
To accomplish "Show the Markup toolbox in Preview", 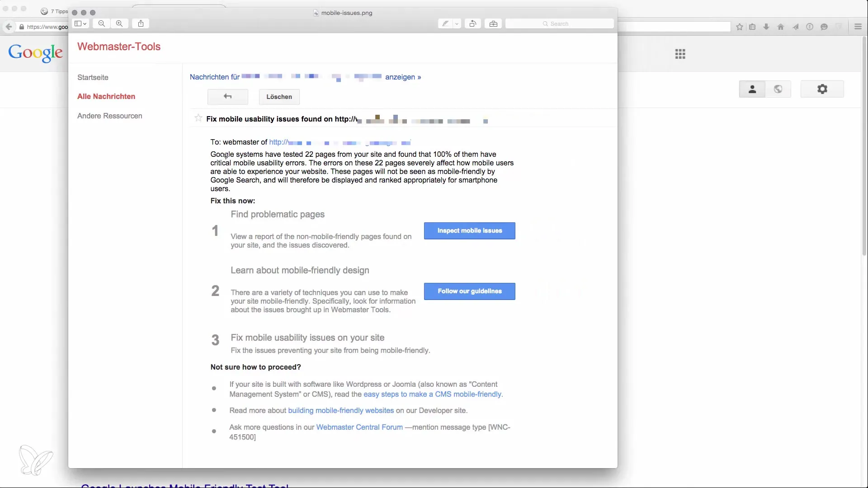I will 493,23.
